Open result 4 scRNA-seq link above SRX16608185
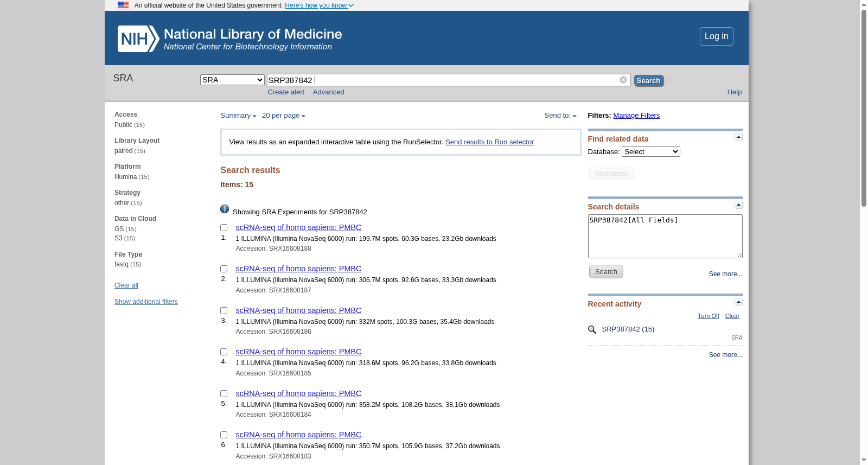This screenshot has height=465, width=868. (298, 352)
